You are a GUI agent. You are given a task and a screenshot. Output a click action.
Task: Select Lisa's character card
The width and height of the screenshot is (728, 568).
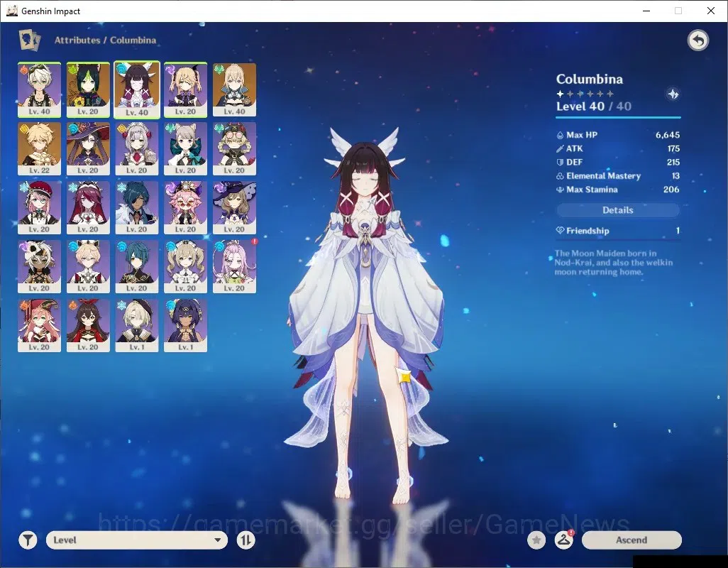(234, 207)
